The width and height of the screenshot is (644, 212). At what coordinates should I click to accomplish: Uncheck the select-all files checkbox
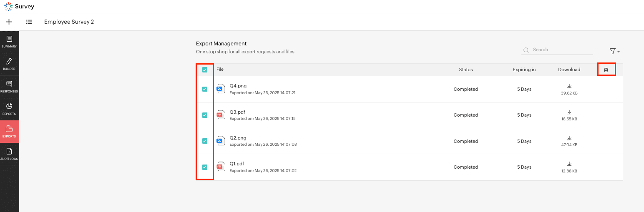[204, 70]
